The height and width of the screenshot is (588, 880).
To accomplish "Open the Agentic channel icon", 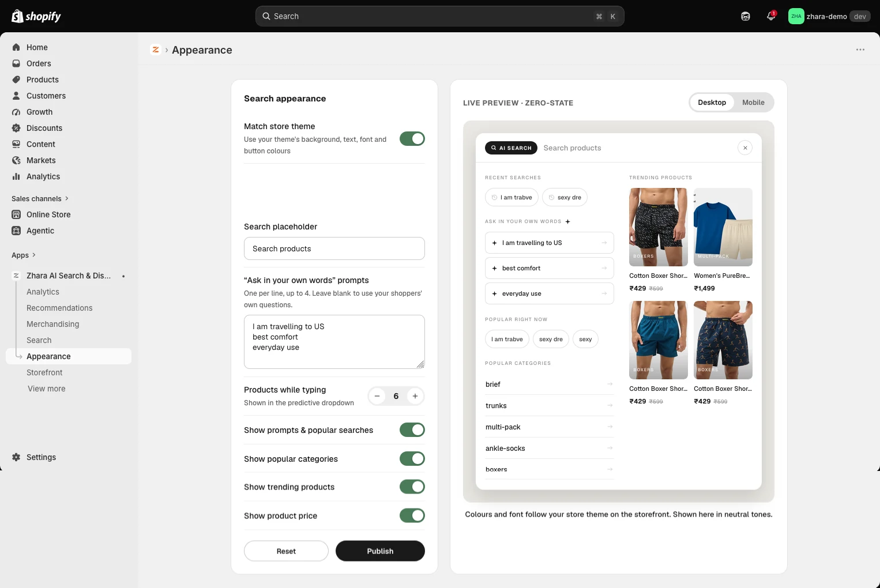I will pos(16,231).
